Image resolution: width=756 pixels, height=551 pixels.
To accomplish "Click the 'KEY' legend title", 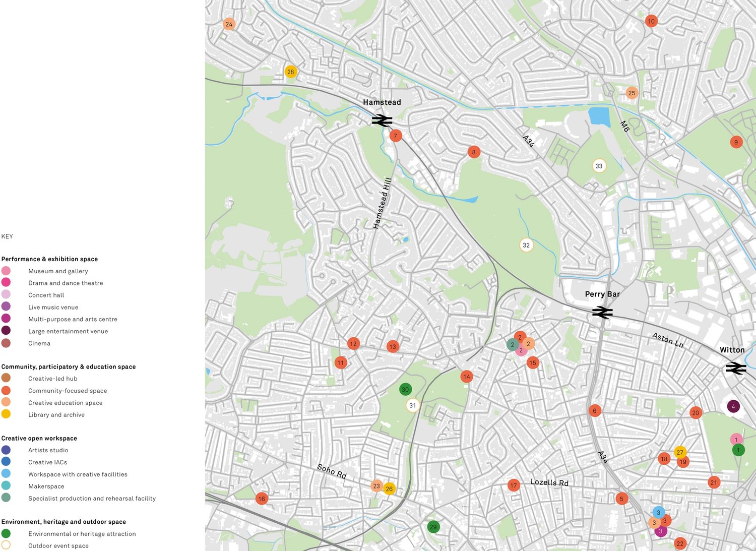I will (7, 236).
